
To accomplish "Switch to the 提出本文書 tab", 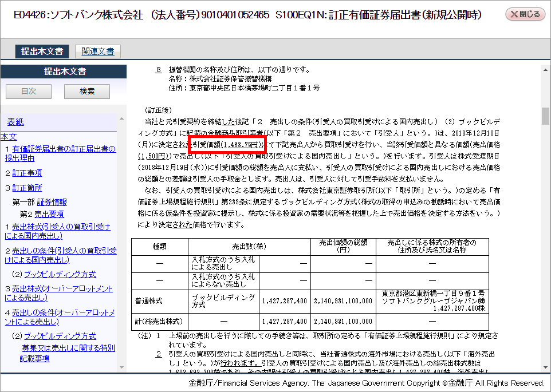I will click(42, 52).
